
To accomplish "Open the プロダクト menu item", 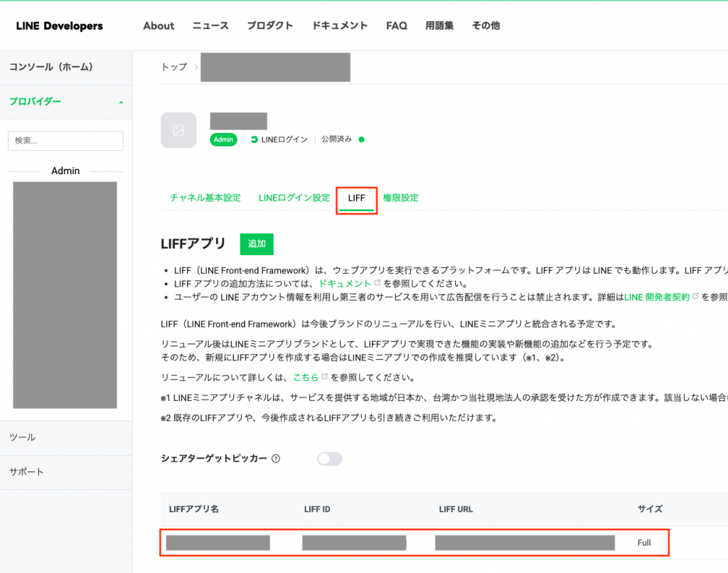I will tap(269, 26).
